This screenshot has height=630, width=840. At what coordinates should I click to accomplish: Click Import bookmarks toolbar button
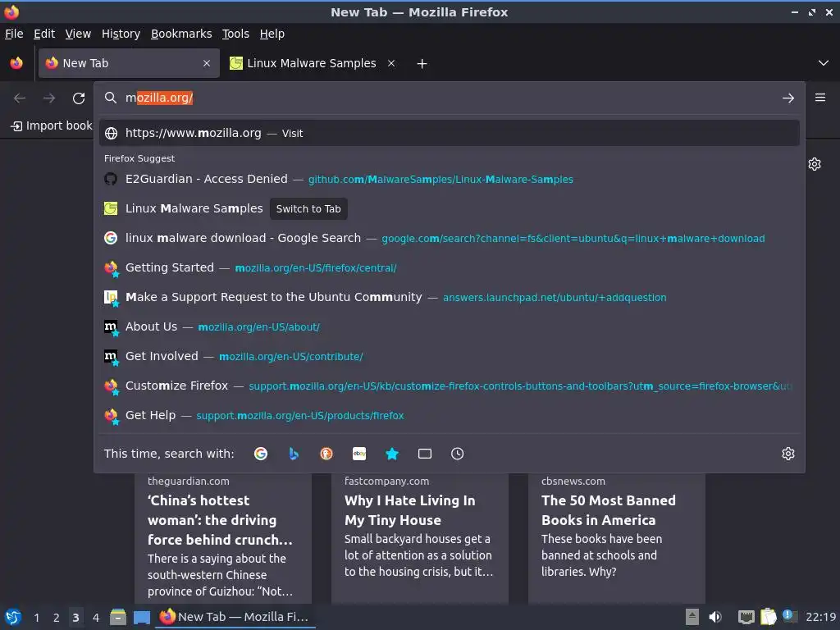[52, 126]
